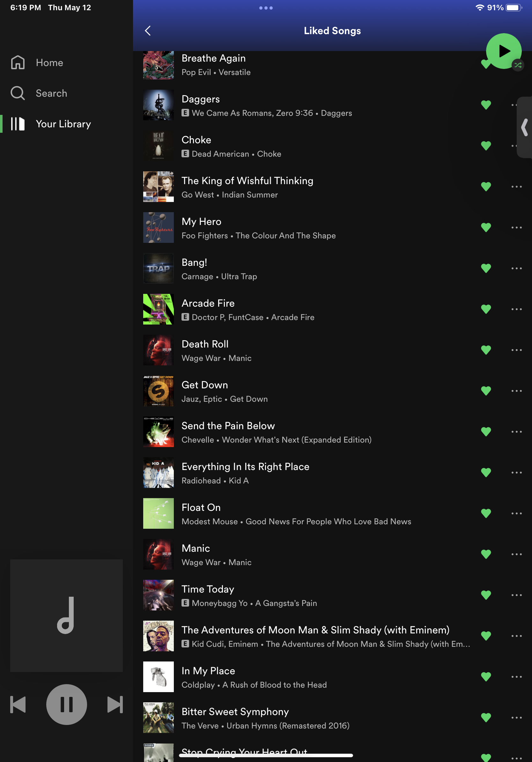Remove Float On from liked songs
Screen dimensions: 532x762
[485, 513]
